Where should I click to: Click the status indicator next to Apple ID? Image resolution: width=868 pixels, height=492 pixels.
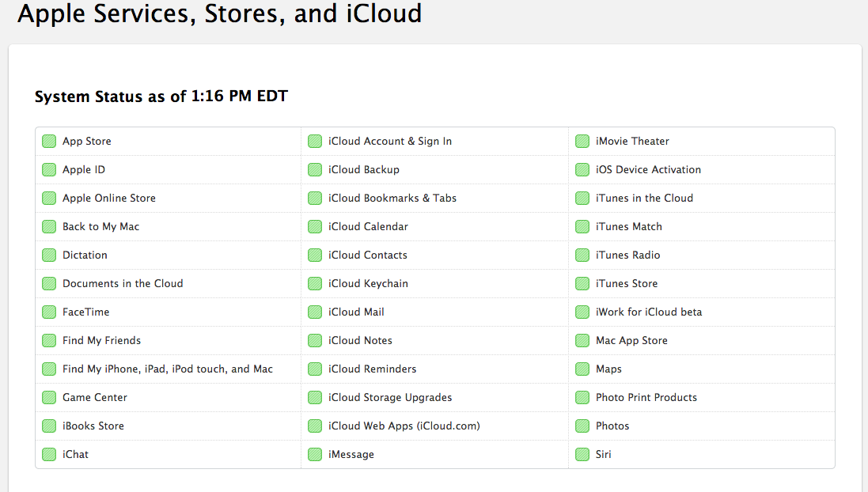pos(49,169)
